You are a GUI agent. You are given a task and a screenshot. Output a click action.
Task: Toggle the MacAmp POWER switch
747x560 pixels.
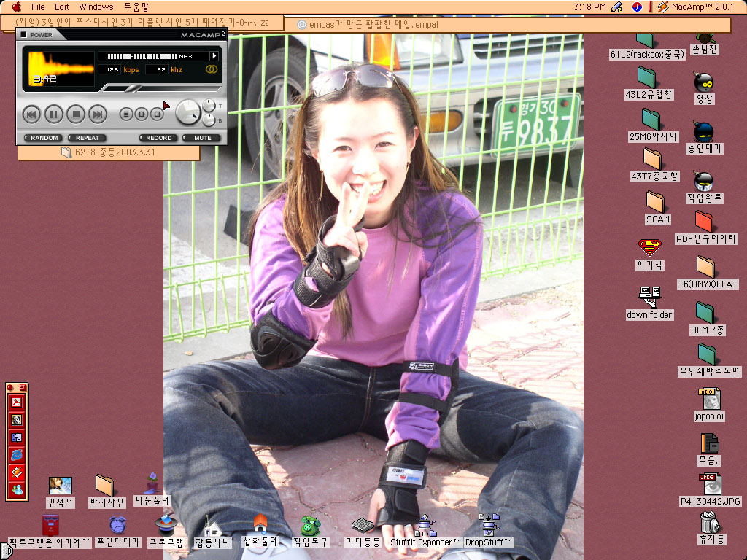coord(23,34)
